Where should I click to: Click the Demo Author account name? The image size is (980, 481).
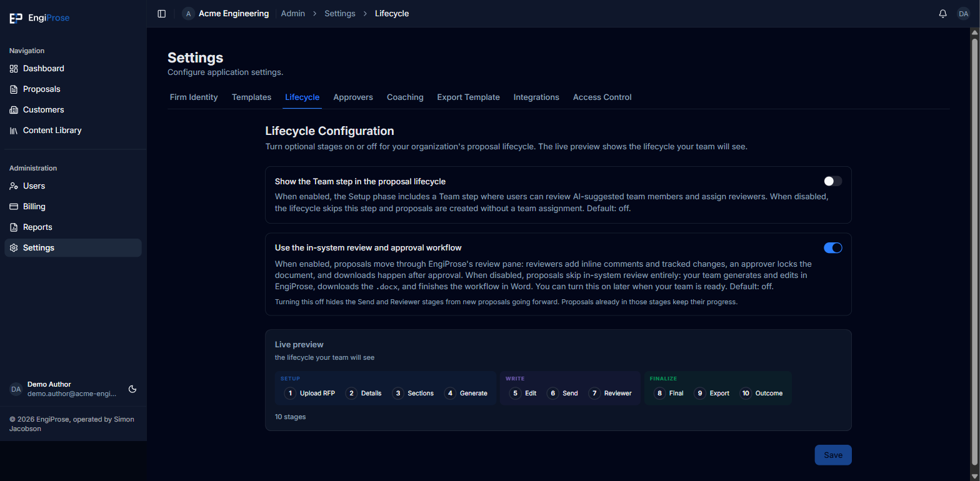click(49, 384)
